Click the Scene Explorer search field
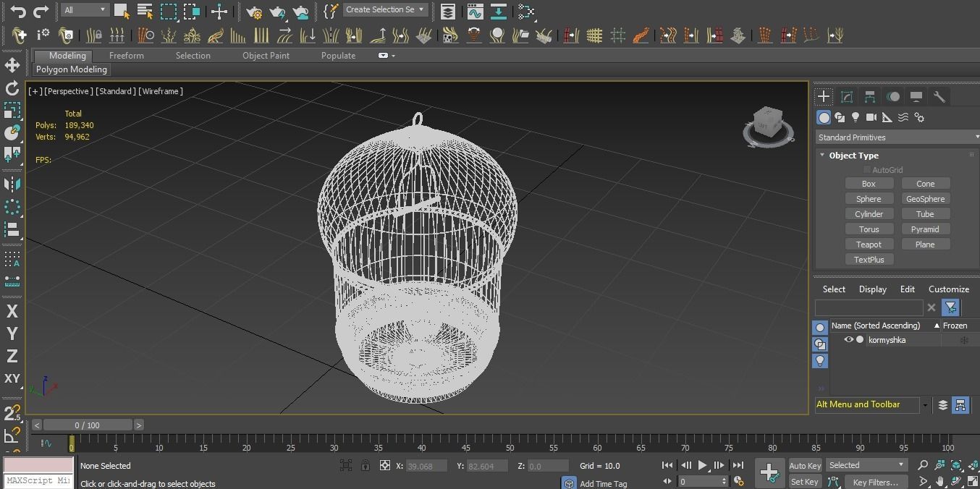The height and width of the screenshot is (489, 980). pos(869,307)
